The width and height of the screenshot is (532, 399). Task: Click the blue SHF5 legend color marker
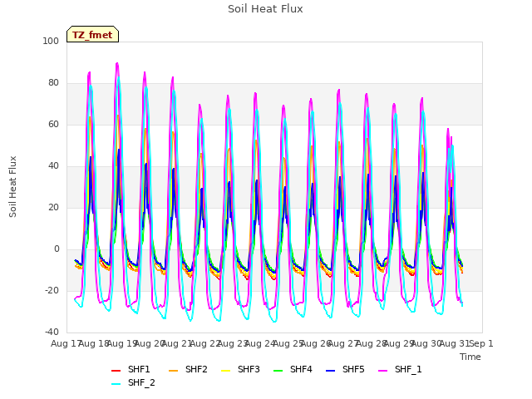pyautogui.click(x=331, y=371)
